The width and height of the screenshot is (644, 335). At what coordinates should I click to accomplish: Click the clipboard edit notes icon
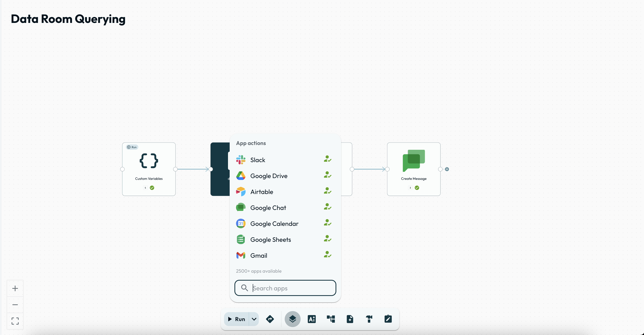tap(388, 319)
